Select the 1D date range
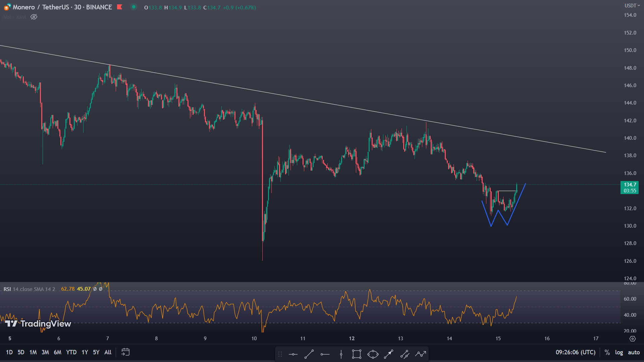644x362 pixels. [x=9, y=352]
